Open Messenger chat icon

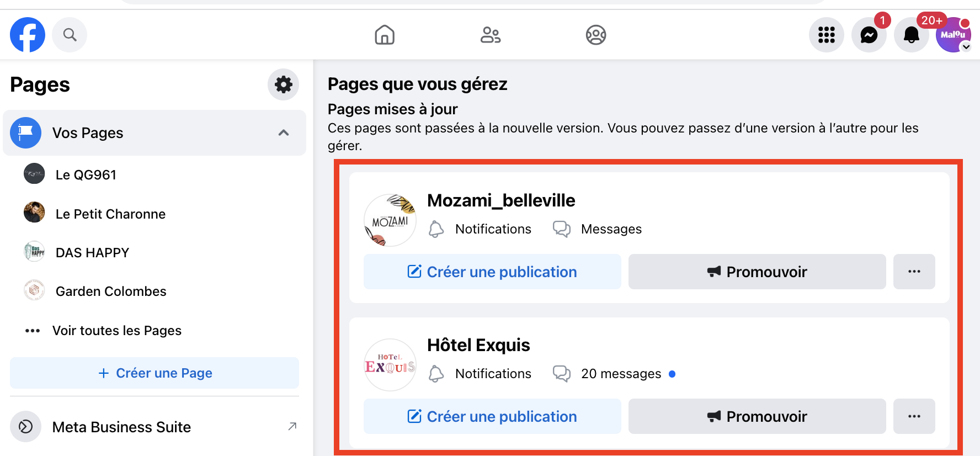pos(869,35)
